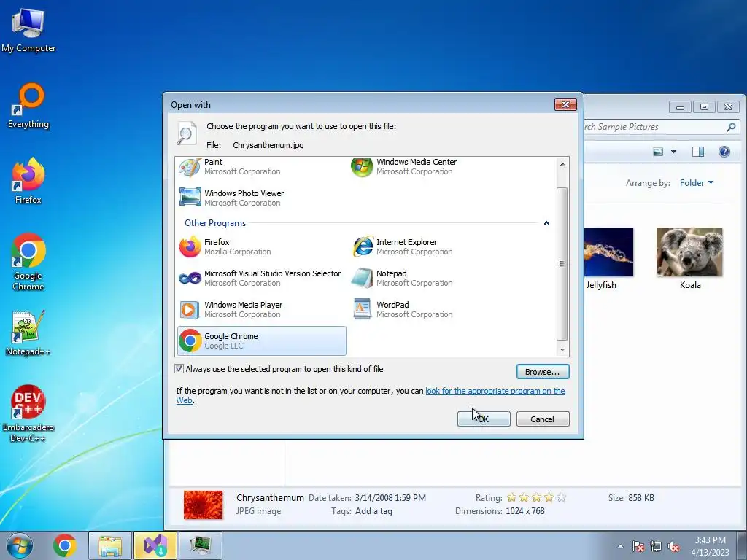Click the taskbar clock showing 3:43 PM
This screenshot has width=747, height=560.
[711, 546]
